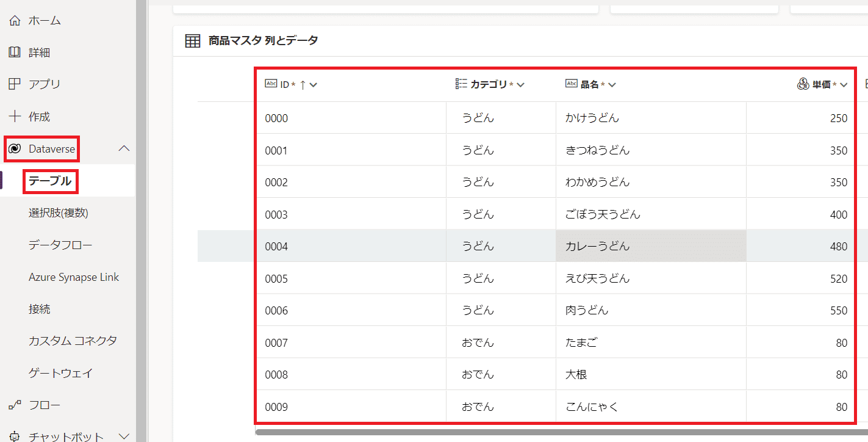
Task: Select the 大根 cell
Action: [x=651, y=374]
